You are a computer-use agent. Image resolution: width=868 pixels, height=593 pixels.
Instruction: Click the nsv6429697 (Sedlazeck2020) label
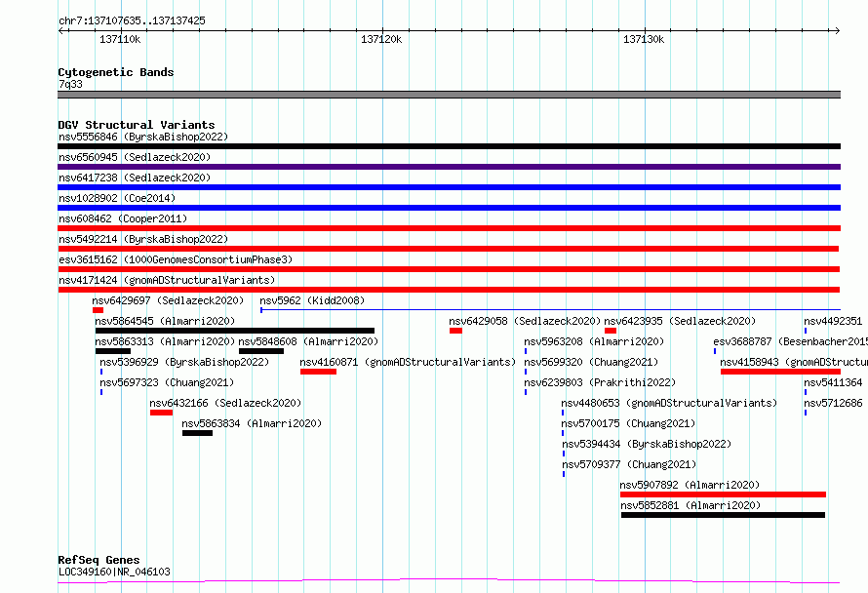pos(168,300)
